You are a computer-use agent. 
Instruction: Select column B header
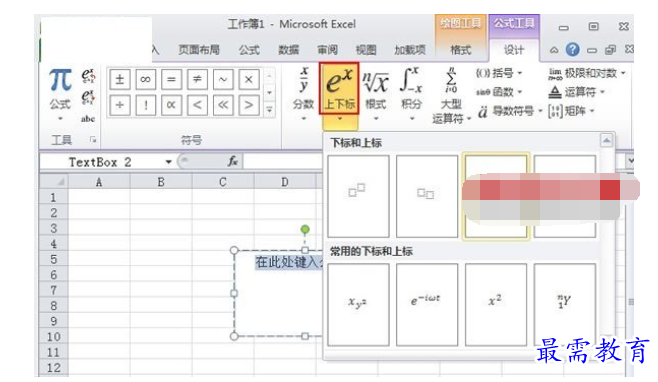click(x=161, y=182)
